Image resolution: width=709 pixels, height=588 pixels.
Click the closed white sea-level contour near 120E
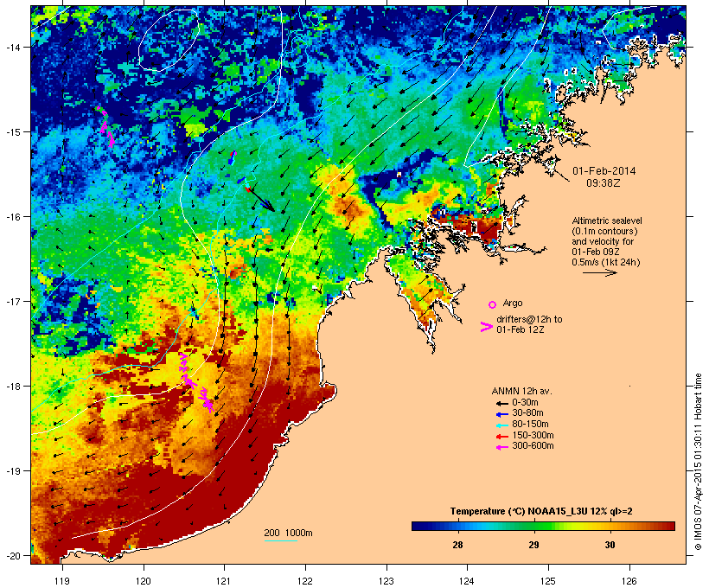(x=169, y=41)
